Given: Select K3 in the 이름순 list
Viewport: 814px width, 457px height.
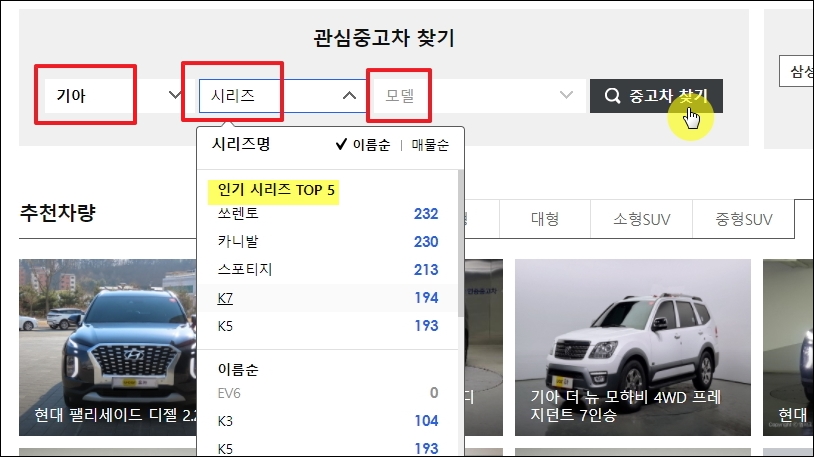Looking at the screenshot, I should (x=225, y=421).
